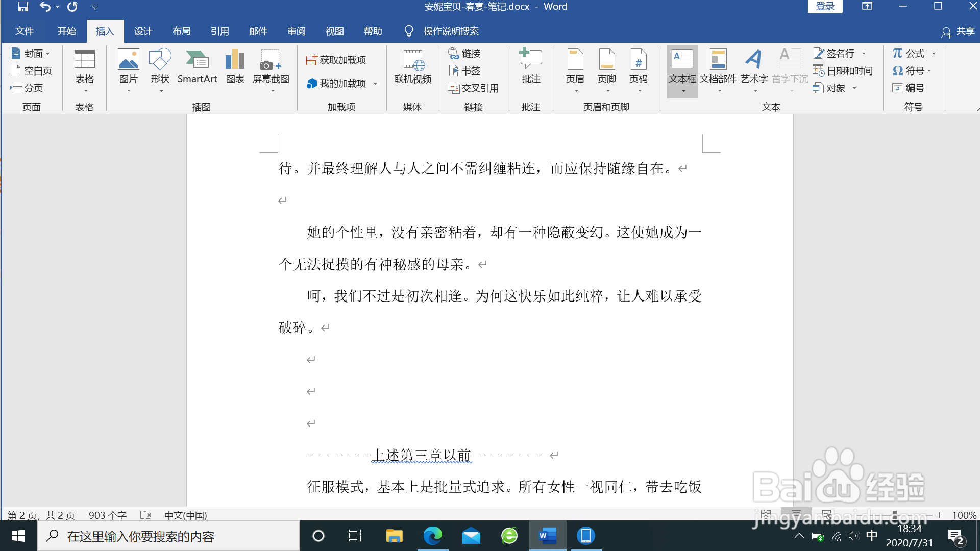The width and height of the screenshot is (980, 551).
Task: Insert a page break (分页)
Action: (x=27, y=88)
